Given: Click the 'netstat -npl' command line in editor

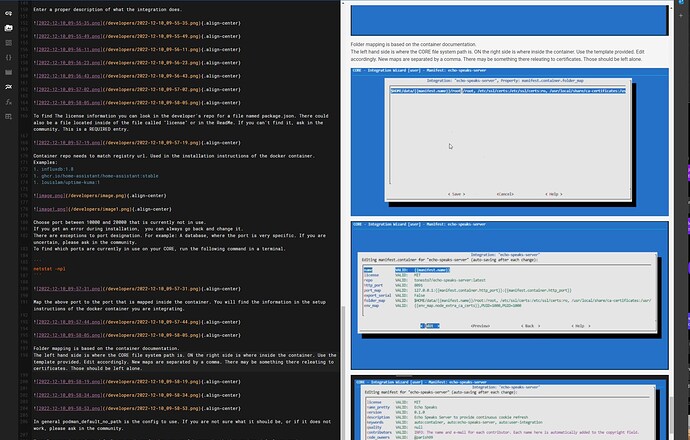Looking at the screenshot, I should [49, 268].
